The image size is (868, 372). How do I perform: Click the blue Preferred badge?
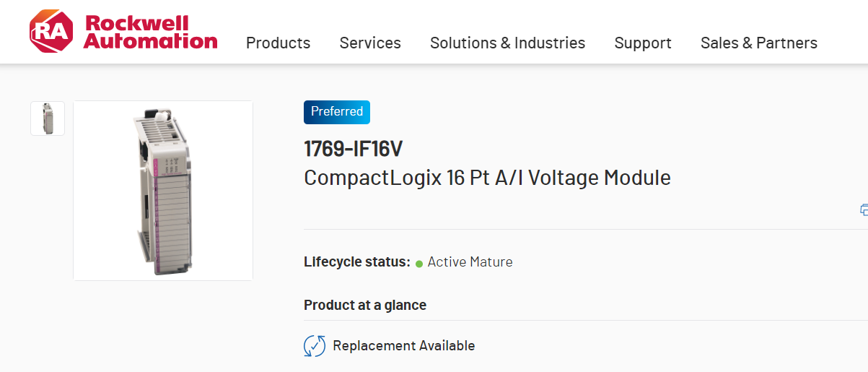click(x=337, y=112)
